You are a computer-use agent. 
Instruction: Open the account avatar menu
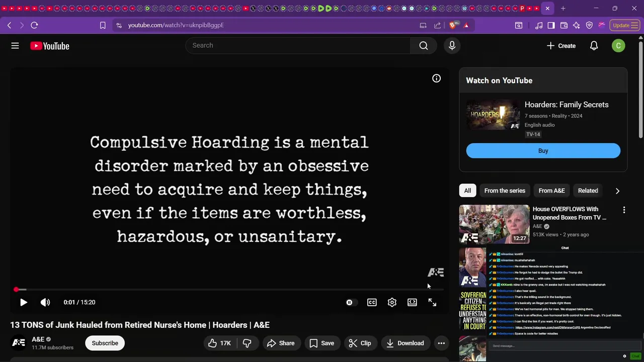[x=618, y=46]
